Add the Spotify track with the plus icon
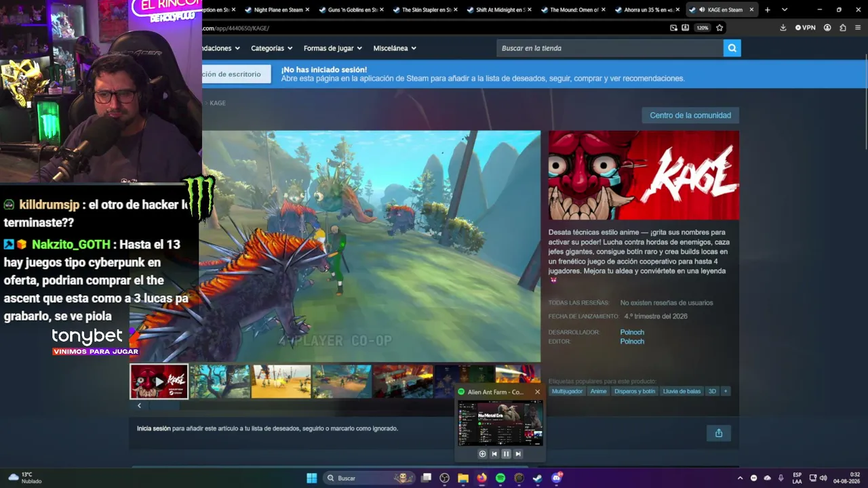This screenshot has width=868, height=488. 482,454
